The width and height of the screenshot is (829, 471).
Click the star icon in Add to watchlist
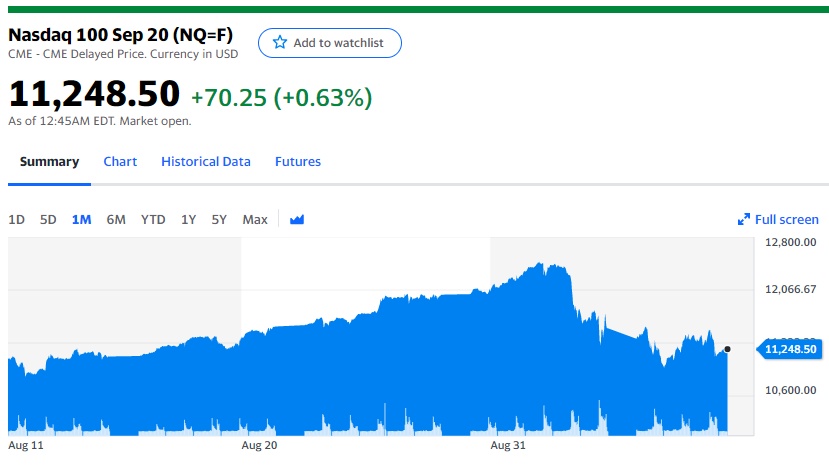coord(280,42)
